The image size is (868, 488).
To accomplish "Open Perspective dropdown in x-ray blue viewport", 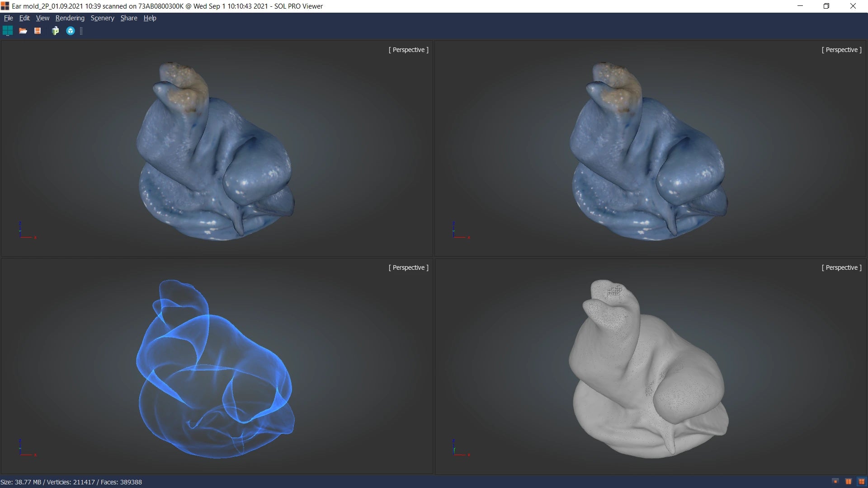I will 408,267.
